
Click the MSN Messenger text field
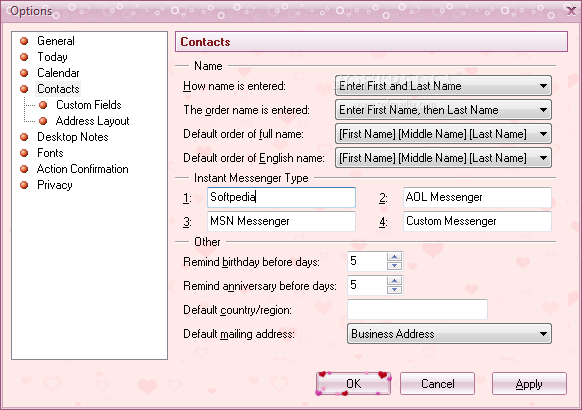281,221
